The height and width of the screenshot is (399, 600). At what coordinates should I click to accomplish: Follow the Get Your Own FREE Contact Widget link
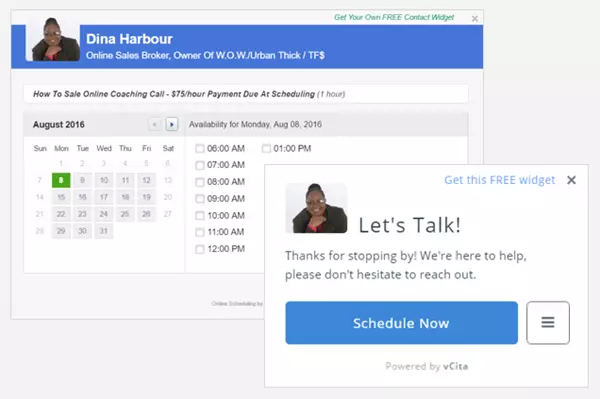[x=394, y=17]
